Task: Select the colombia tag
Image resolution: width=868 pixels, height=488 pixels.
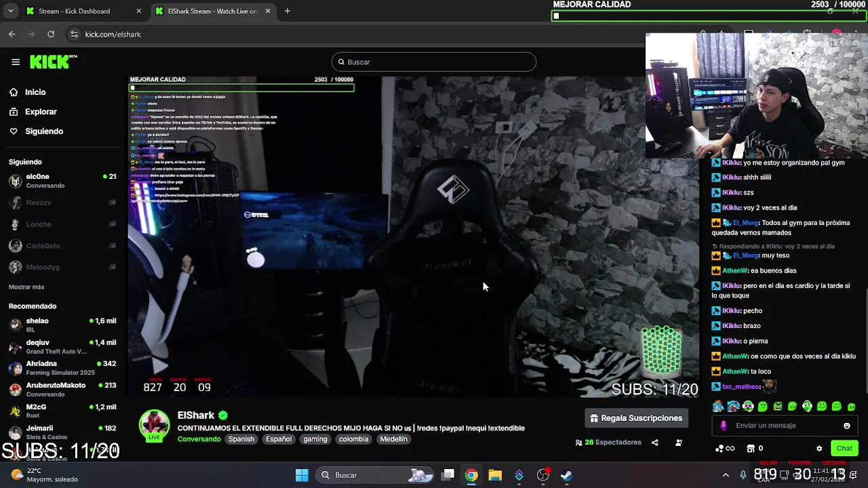Action: pos(353,439)
